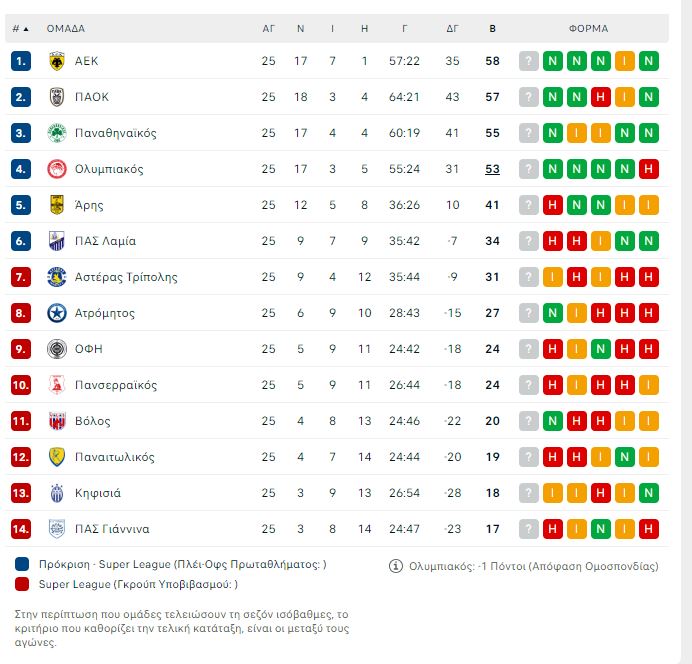Click the ΔΓ goal difference header
Image resolution: width=692 pixels, height=664 pixels.
452,29
